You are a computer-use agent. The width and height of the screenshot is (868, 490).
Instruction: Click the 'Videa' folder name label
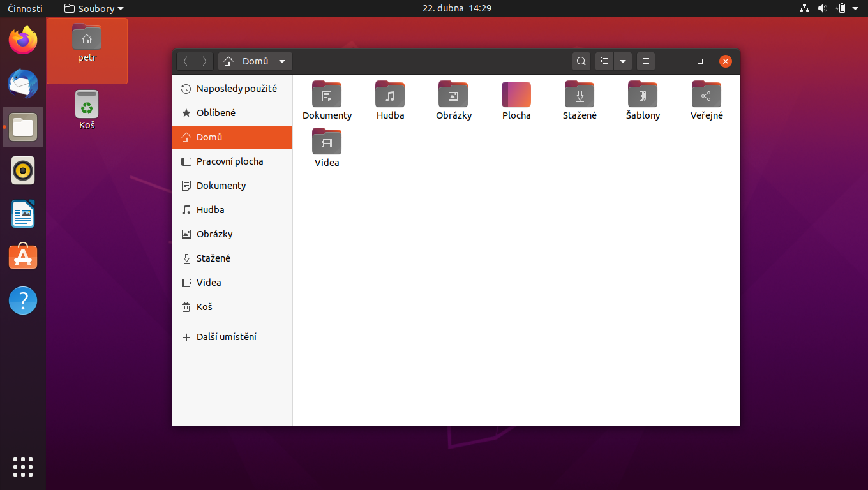coord(327,163)
